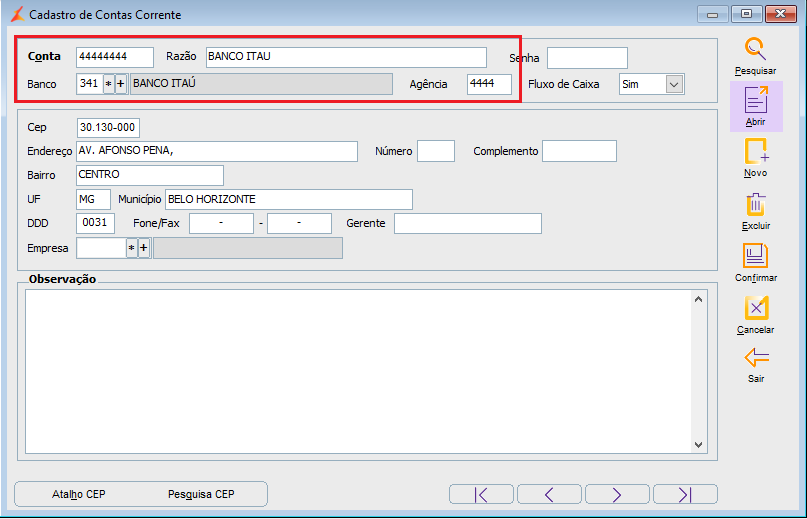Screen dimensions: 807x519
Task: Discard changes with the Cancelar icon
Action: coord(756,308)
